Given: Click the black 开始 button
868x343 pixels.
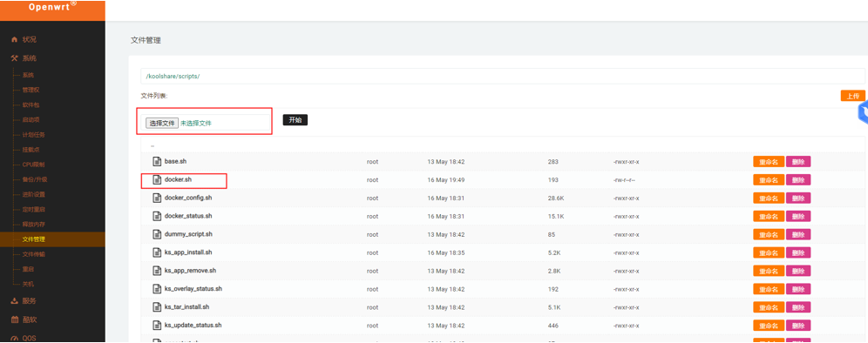Looking at the screenshot, I should (x=295, y=120).
